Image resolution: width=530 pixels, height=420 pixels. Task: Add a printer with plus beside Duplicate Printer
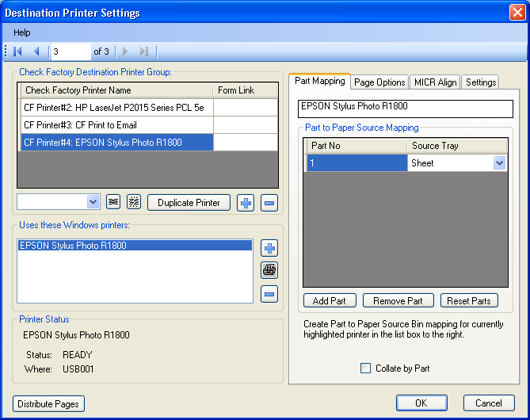(x=246, y=202)
